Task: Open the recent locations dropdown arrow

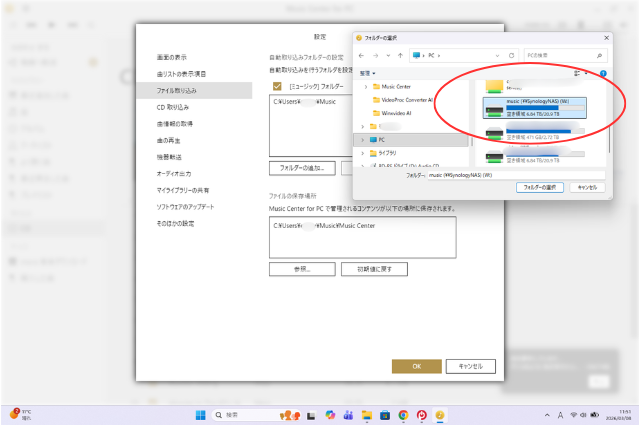Action: coord(386,55)
